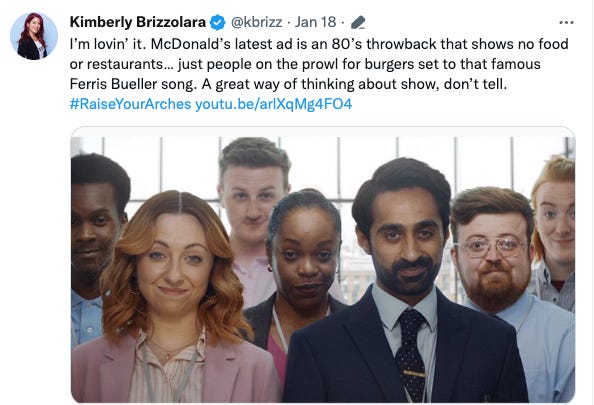Open Kimberly Brizzolara's profile picture
This screenshot has width=594, height=405.
pos(34,36)
